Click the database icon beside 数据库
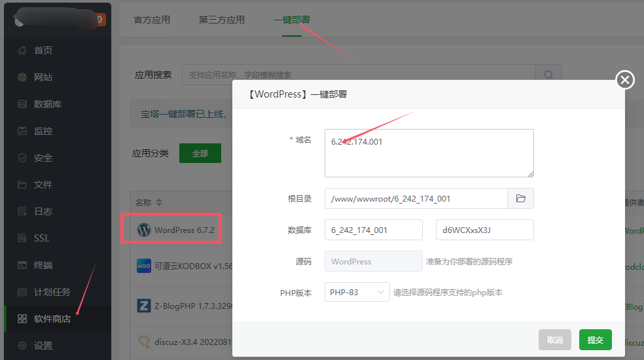Image resolution: width=644 pixels, height=360 pixels. [22, 104]
